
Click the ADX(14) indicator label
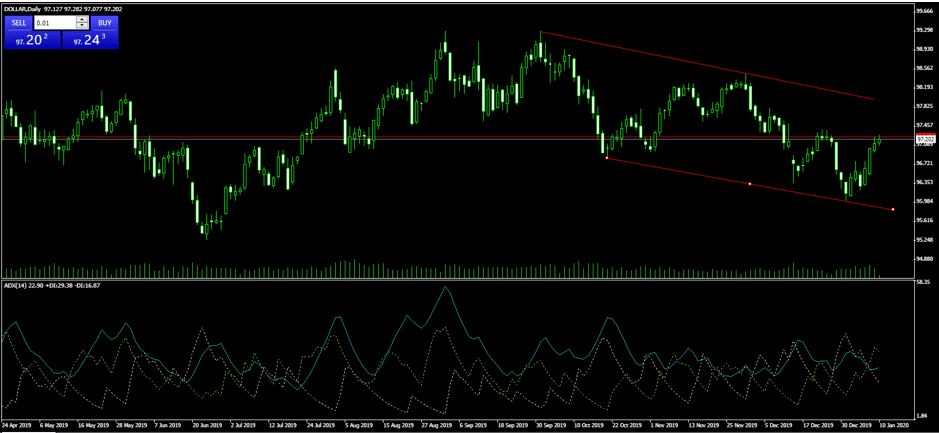(19, 285)
